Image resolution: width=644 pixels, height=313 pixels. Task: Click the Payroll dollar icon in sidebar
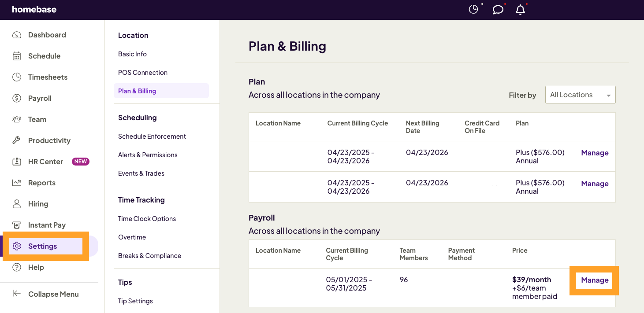click(16, 98)
